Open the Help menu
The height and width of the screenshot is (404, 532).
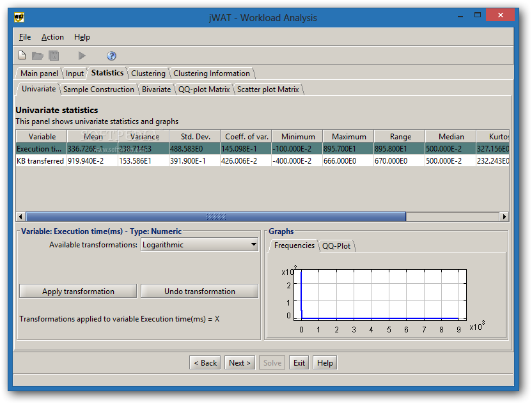tap(82, 37)
